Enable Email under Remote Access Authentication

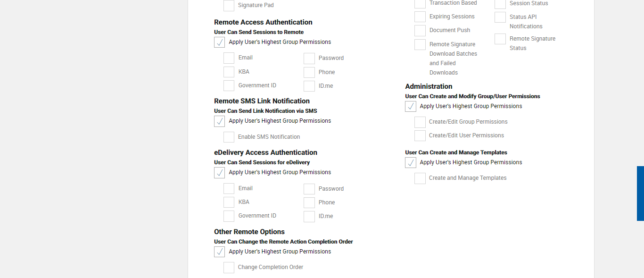229,58
